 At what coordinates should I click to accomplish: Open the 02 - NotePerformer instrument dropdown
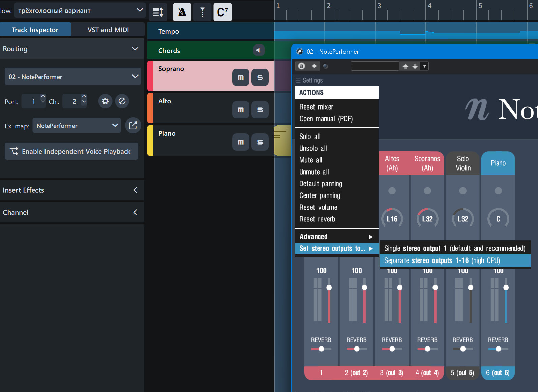click(x=73, y=77)
